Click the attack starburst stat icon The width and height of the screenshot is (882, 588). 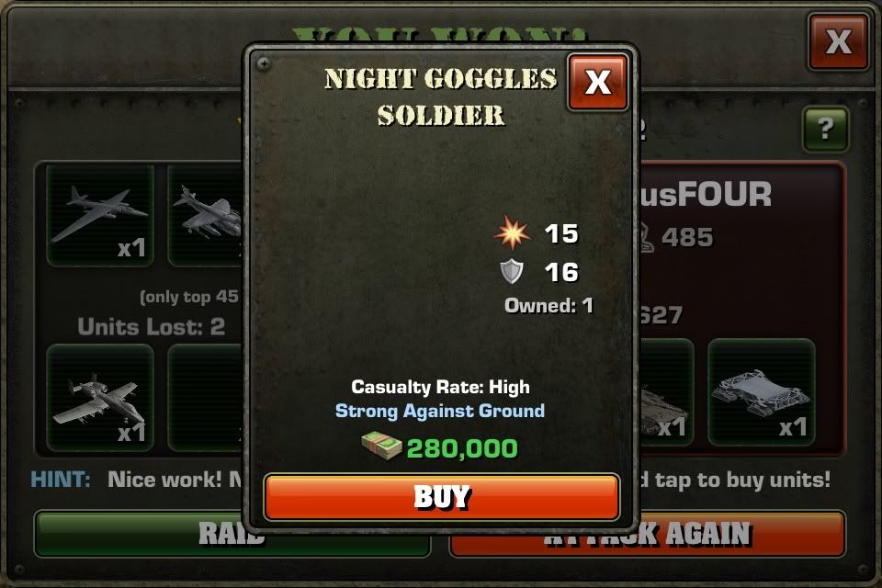coord(512,232)
